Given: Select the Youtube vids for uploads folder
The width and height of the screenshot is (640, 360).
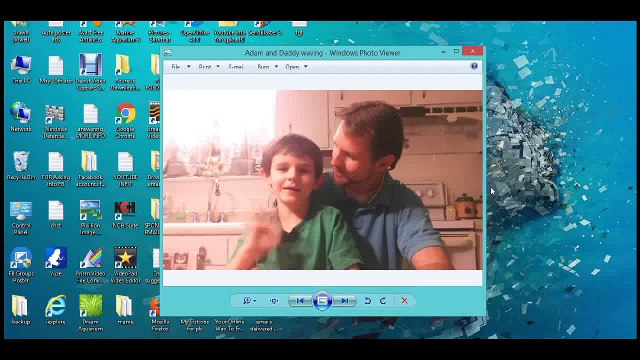Looking at the screenshot, I should pyautogui.click(x=229, y=33).
